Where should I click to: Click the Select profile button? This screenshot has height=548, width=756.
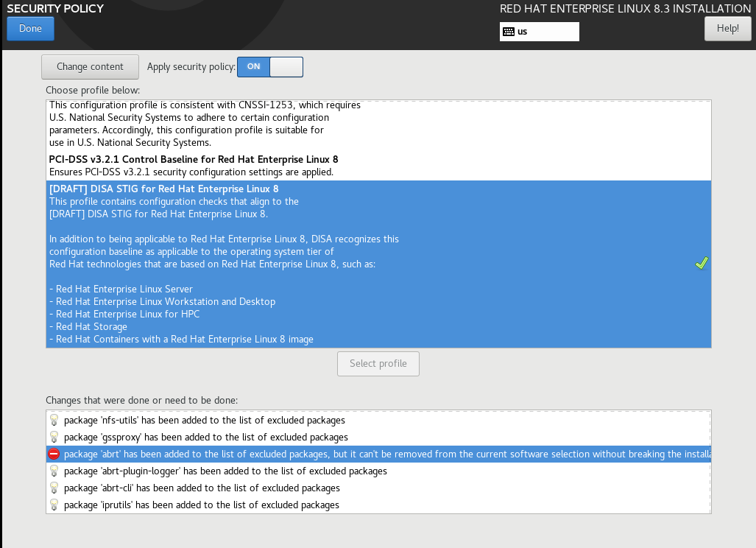click(378, 364)
